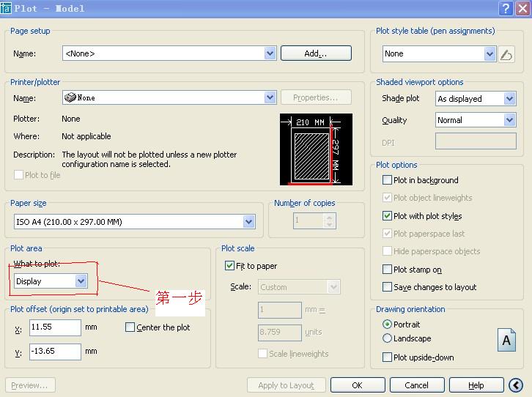532x397 pixels.
Task: Click the Plot to file checkbox
Action: (x=18, y=175)
